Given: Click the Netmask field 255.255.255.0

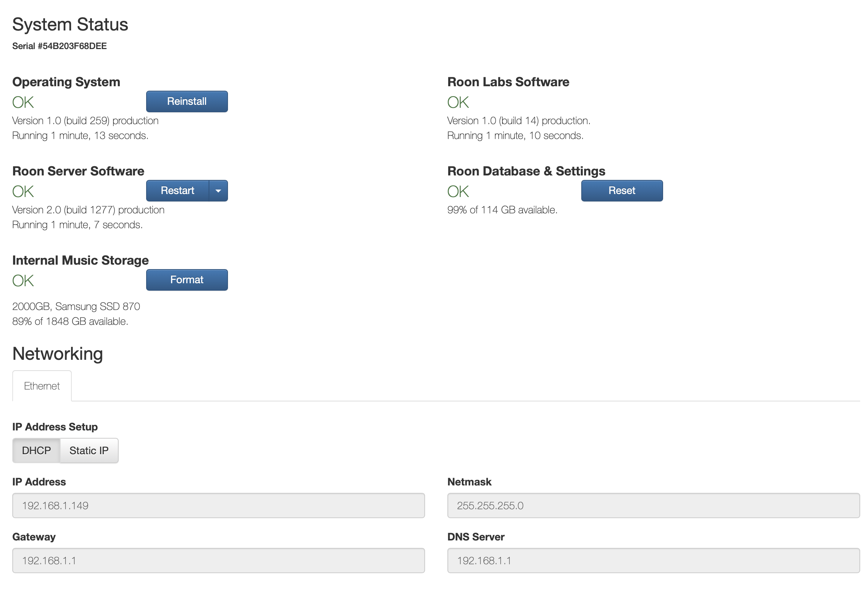Looking at the screenshot, I should (x=653, y=505).
